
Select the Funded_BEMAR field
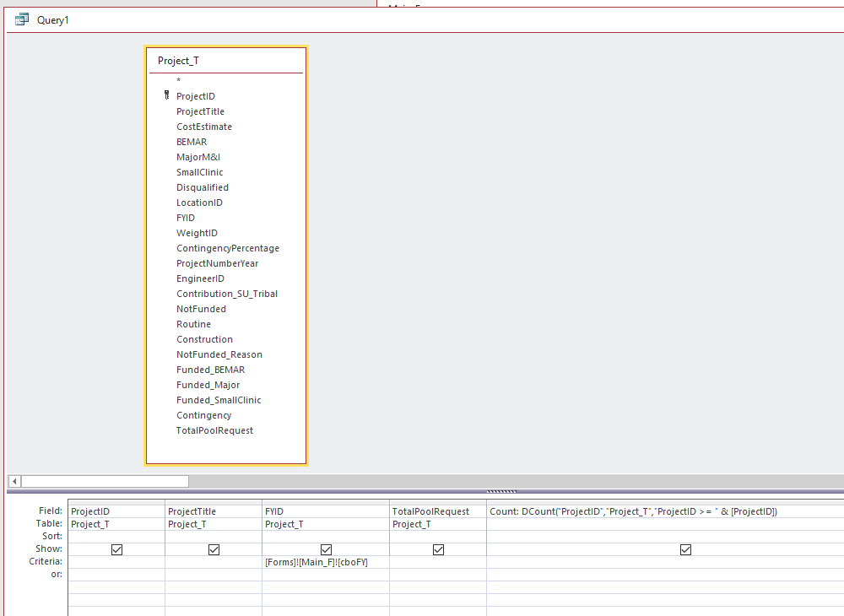(210, 370)
